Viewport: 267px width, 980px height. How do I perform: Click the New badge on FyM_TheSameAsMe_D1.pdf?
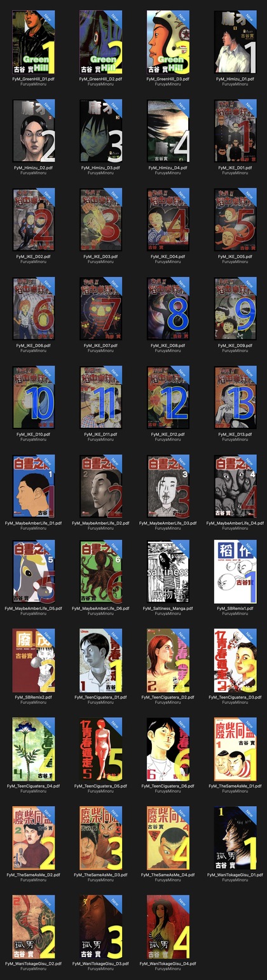pos(249,725)
